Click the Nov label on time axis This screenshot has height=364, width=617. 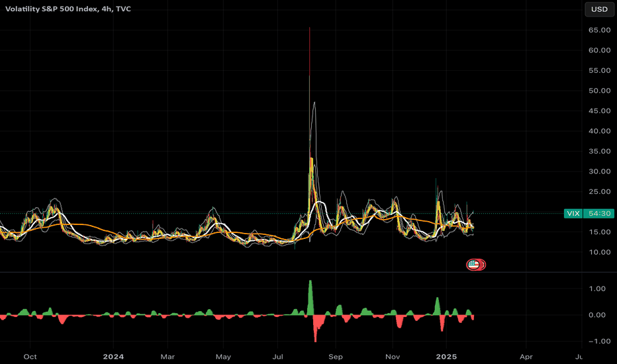coord(393,357)
